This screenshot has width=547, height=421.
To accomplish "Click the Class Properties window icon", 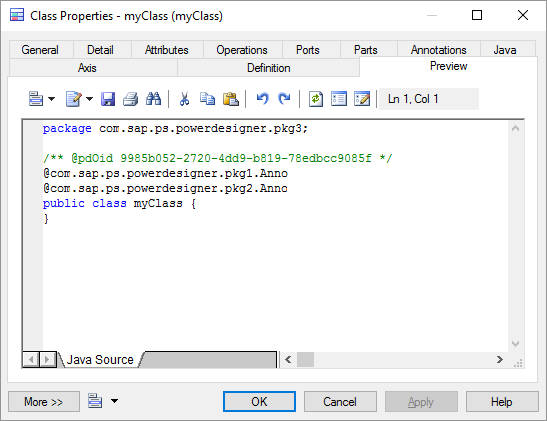I will coord(17,15).
